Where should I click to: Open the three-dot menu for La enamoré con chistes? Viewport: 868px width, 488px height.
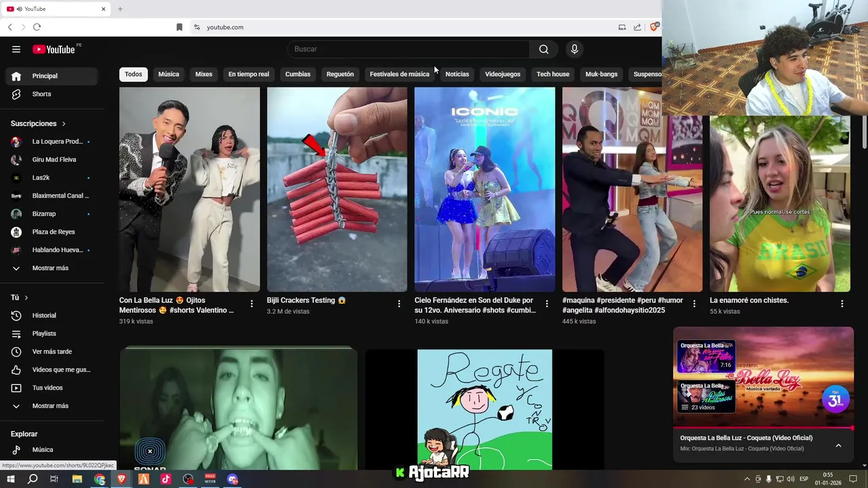(x=842, y=304)
